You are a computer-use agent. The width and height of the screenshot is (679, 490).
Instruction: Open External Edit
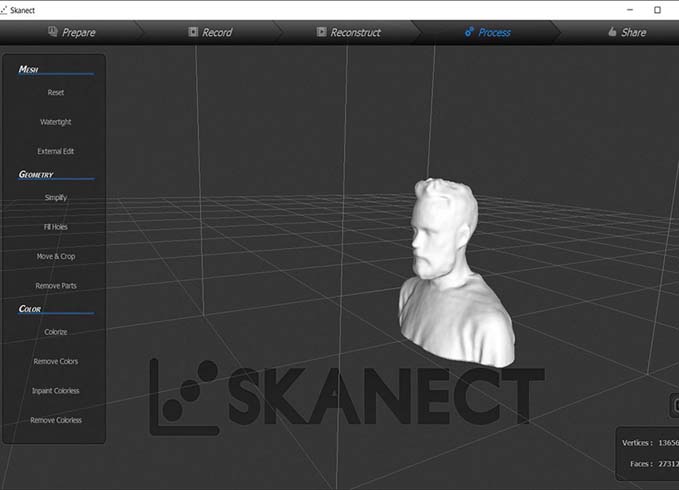56,152
